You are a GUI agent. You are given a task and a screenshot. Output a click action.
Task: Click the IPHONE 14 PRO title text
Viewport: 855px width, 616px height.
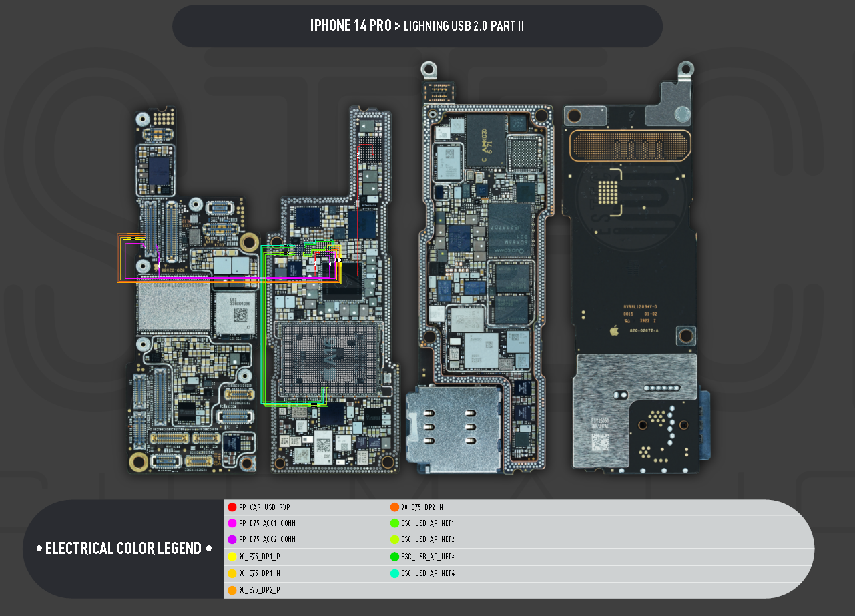350,26
